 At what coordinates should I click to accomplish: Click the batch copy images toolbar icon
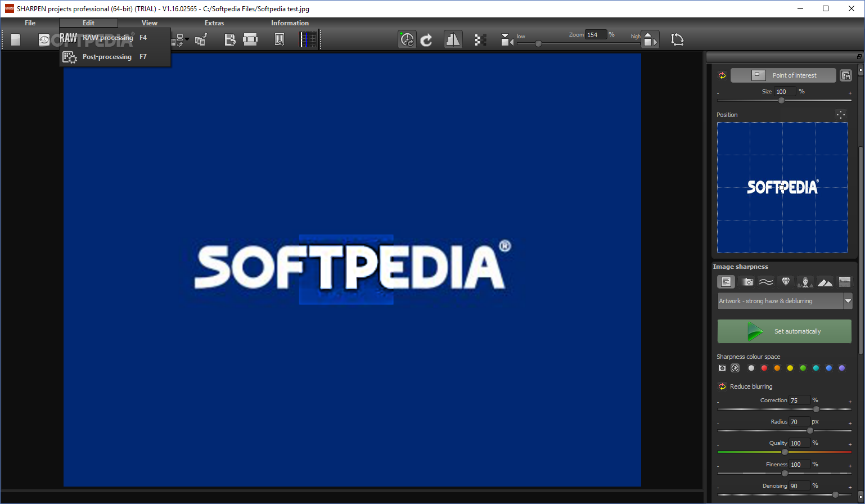201,39
